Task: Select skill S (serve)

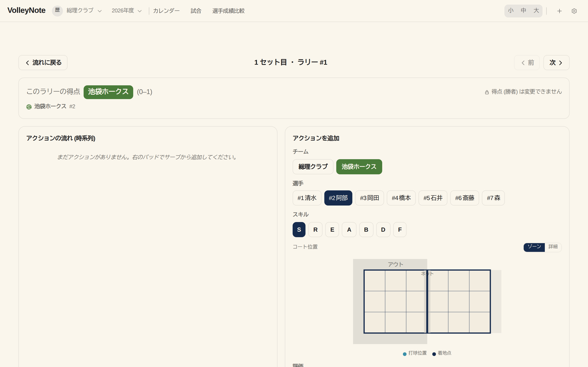Action: click(299, 229)
